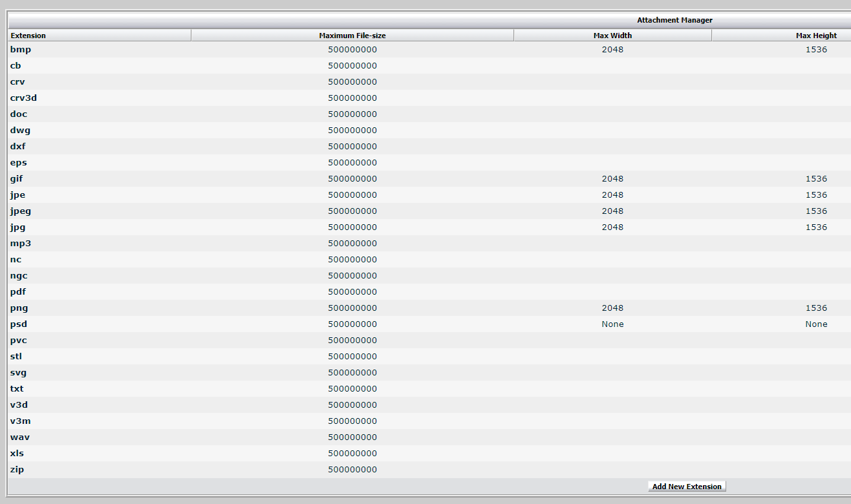Select the psd extension row
This screenshot has width=851, height=504.
(19, 324)
